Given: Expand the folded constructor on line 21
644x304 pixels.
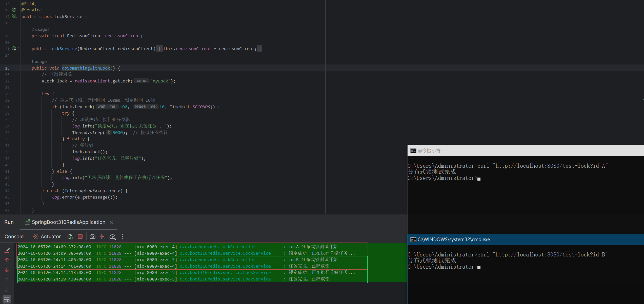Looking at the screenshot, I should (18, 48).
